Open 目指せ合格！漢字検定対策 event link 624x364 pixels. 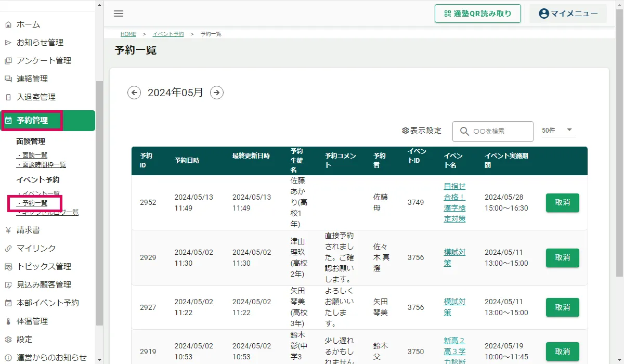pyautogui.click(x=455, y=203)
